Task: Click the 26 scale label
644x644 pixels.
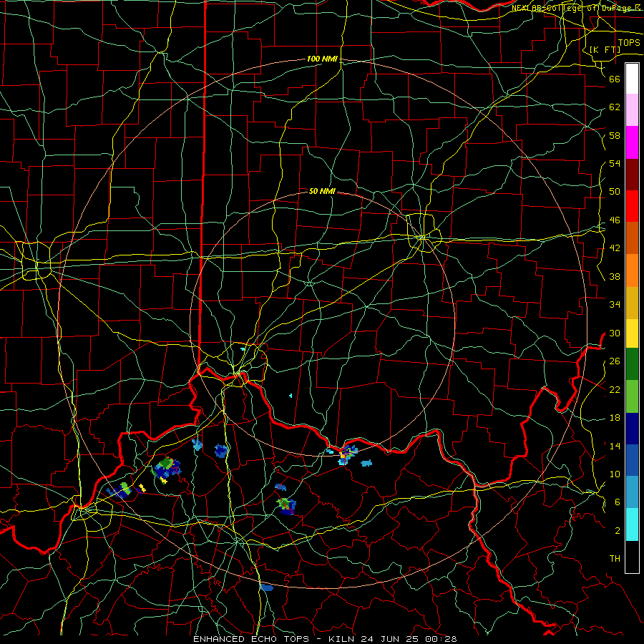Action: (x=615, y=361)
